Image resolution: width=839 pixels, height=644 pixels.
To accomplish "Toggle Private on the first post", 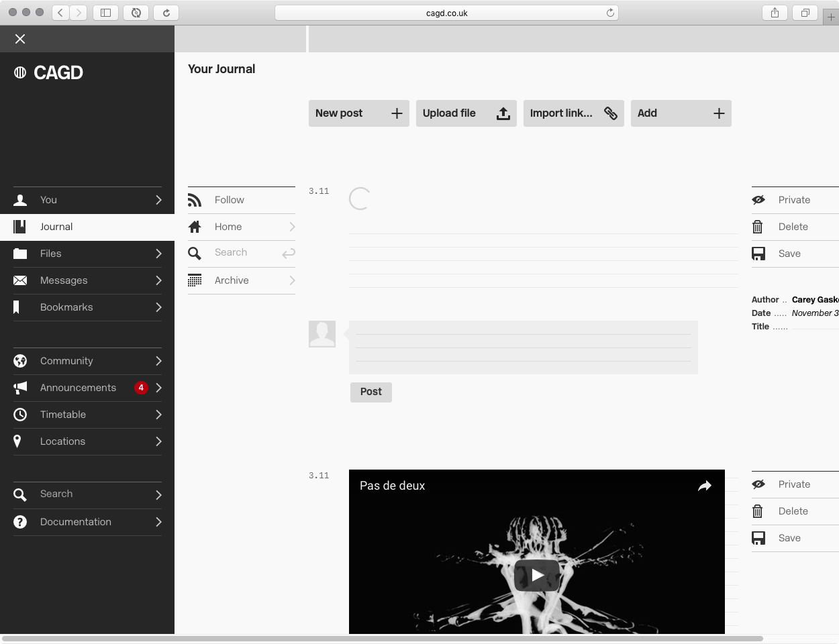I will point(795,200).
